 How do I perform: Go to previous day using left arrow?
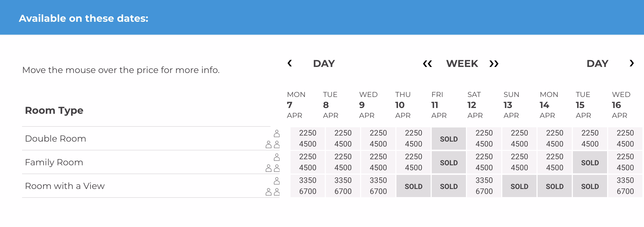coord(289,63)
